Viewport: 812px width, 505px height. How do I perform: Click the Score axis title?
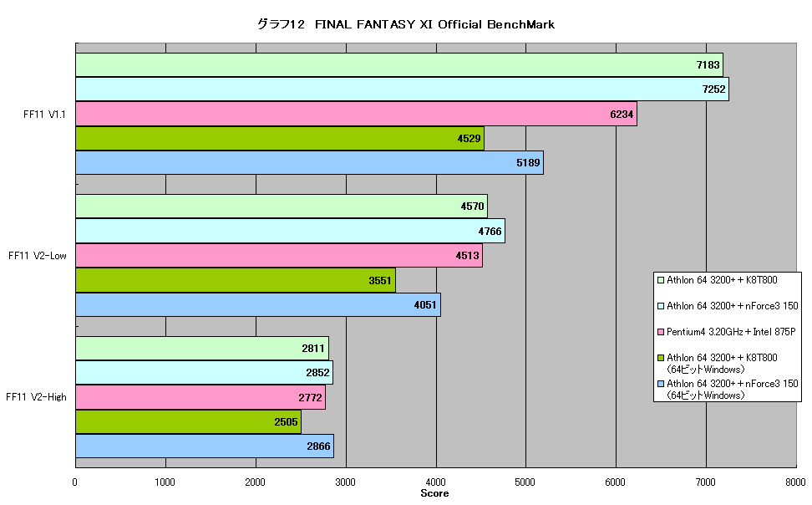tap(434, 493)
